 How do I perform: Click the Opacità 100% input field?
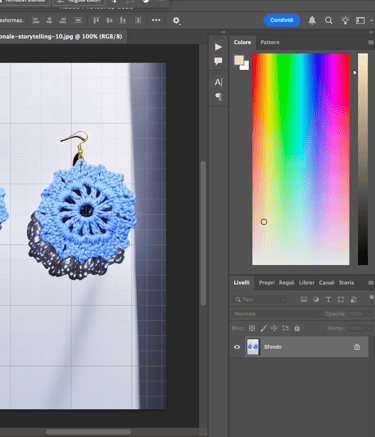coord(356,314)
